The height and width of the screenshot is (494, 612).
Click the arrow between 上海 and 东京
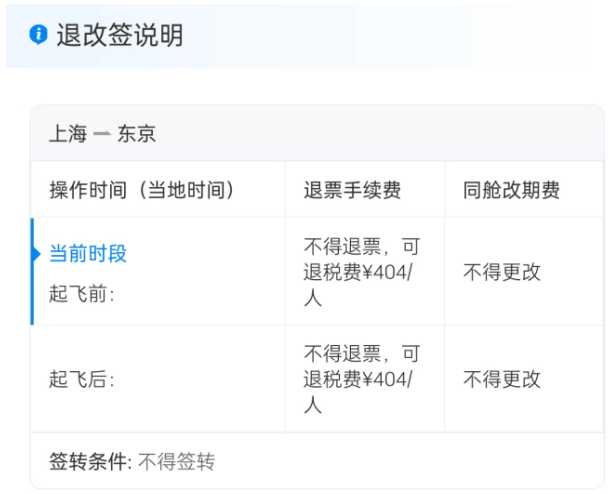coord(102,134)
